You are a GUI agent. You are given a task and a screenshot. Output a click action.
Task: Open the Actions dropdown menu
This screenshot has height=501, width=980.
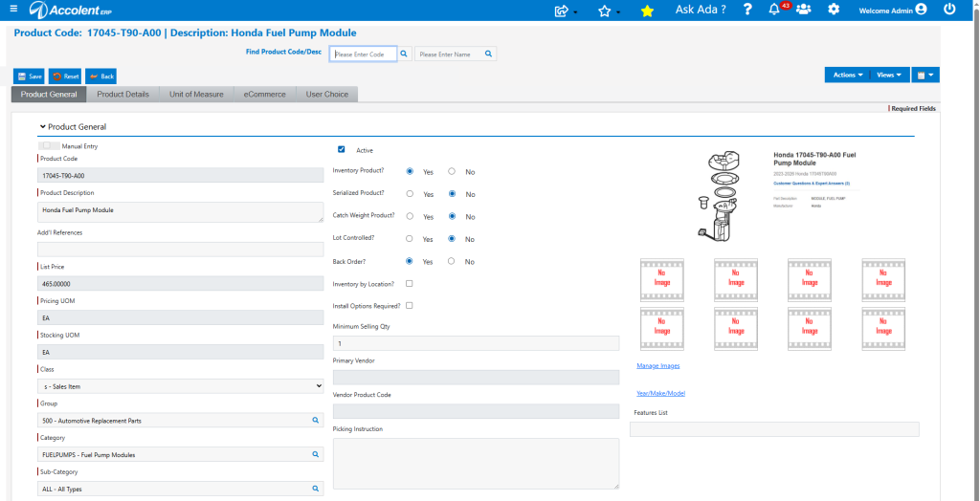tap(848, 75)
